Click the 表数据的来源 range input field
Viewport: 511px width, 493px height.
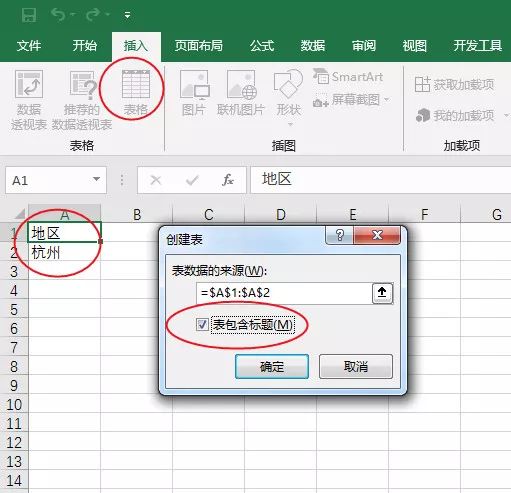pos(284,293)
